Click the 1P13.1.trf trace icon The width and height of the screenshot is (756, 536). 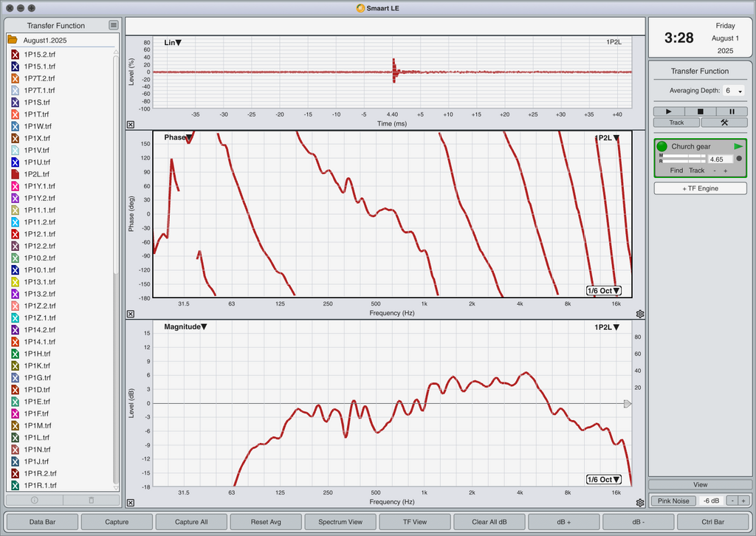(x=15, y=282)
